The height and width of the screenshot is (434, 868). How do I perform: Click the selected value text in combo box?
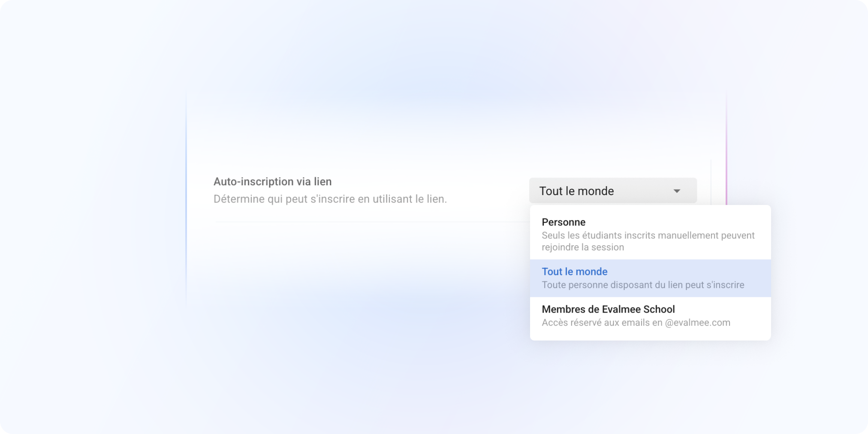click(x=576, y=191)
